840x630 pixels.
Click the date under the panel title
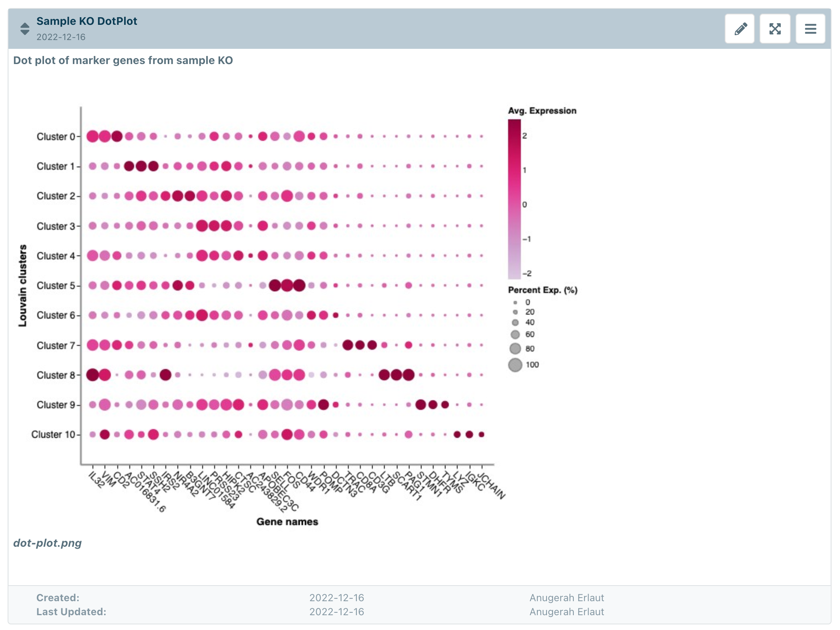(x=61, y=37)
